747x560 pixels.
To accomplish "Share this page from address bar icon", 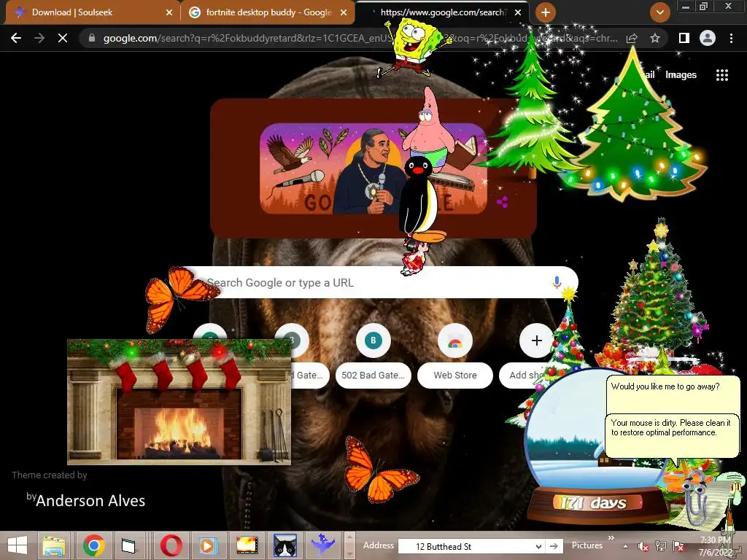I will pyautogui.click(x=632, y=38).
